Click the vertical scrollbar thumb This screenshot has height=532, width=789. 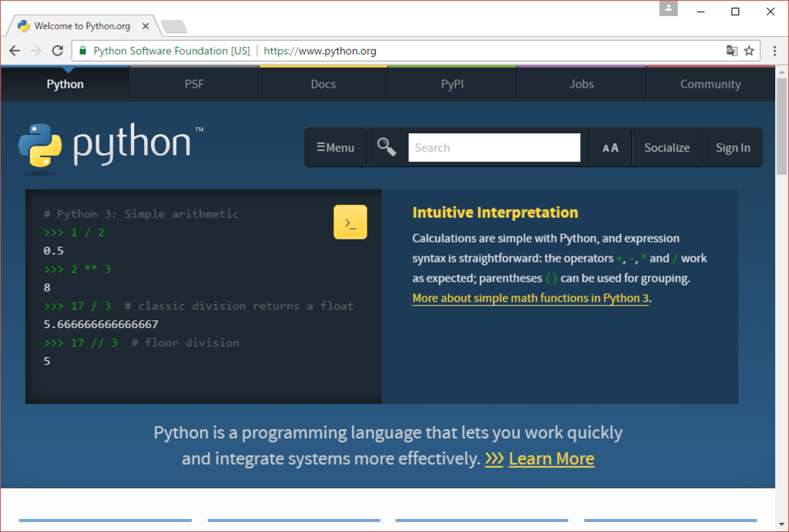781,127
